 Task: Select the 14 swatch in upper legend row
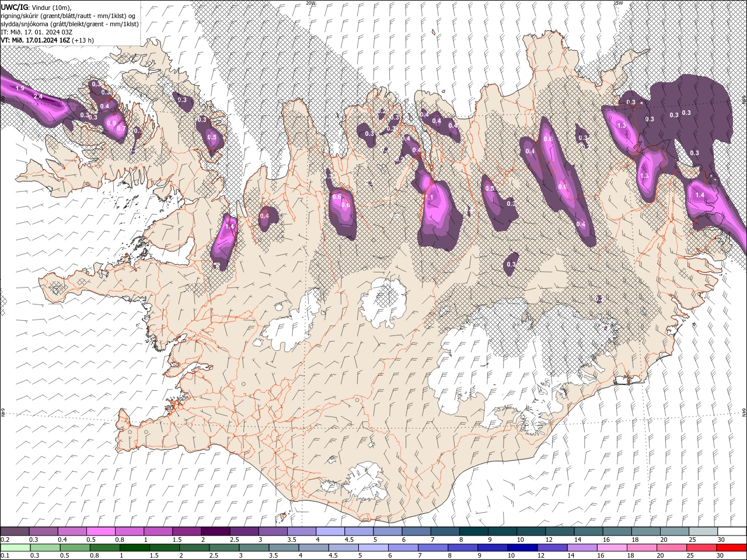tap(588, 531)
